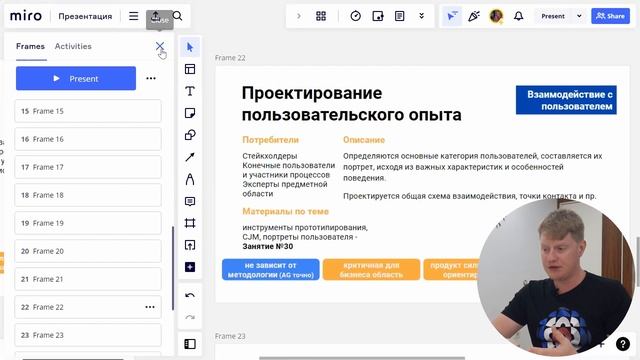Open the help question mark
The width and height of the screenshot is (640, 360).
(x=622, y=344)
